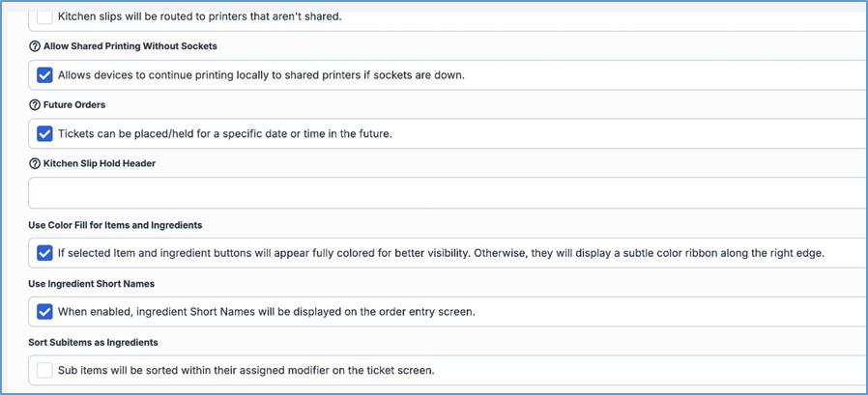Uncheck the Allow Shared Printing Without Sockets checkbox
This screenshot has height=395, width=868.
click(x=44, y=75)
